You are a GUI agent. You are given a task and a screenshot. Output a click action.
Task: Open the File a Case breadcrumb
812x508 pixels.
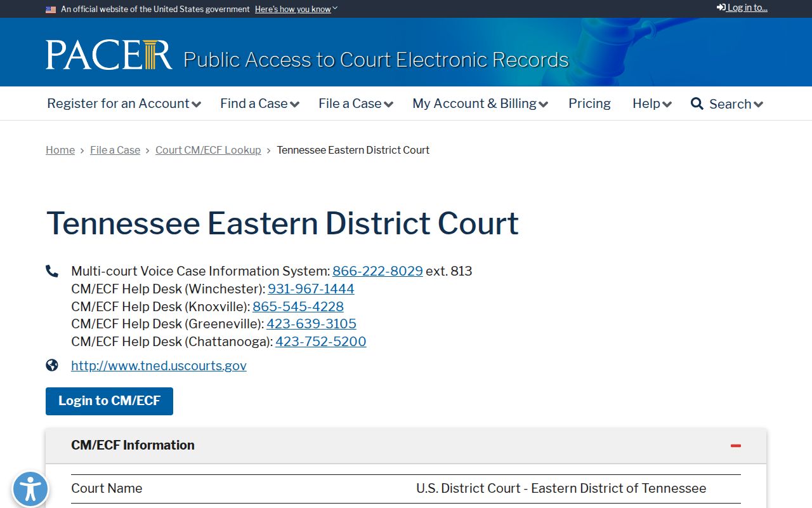(115, 150)
